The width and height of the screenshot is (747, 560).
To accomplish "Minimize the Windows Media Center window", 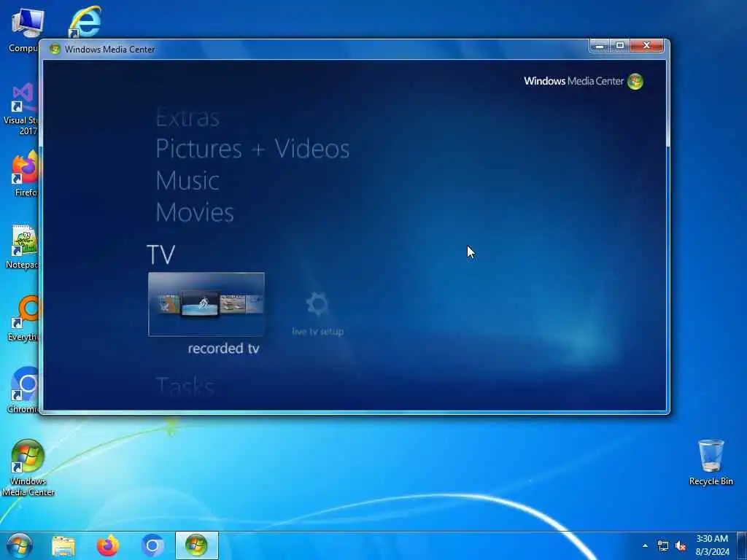I will point(600,46).
